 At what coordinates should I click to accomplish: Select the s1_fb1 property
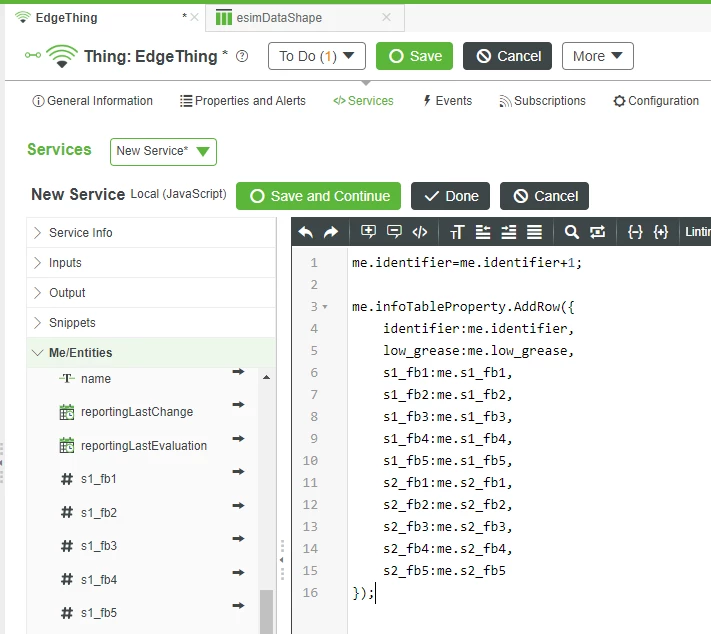click(99, 479)
